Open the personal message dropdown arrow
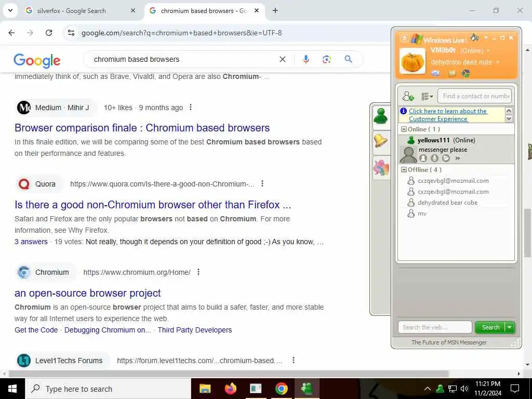 pos(498,62)
